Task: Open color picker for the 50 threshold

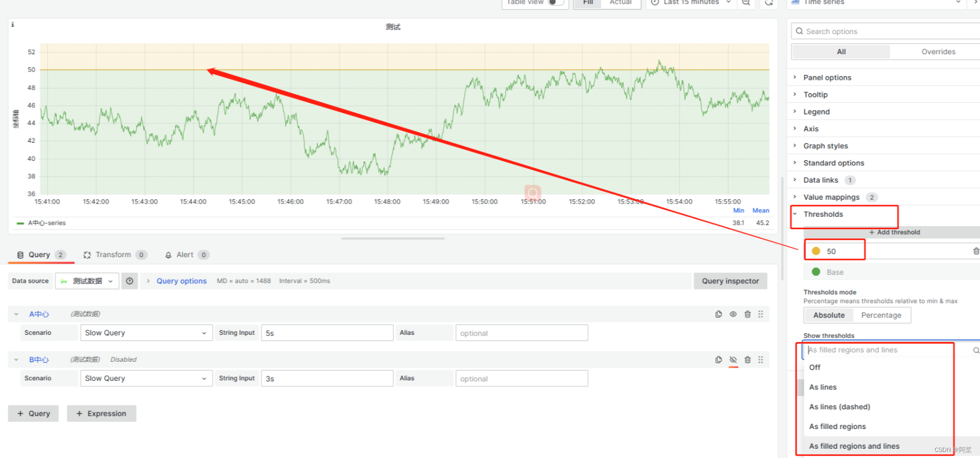Action: point(816,251)
